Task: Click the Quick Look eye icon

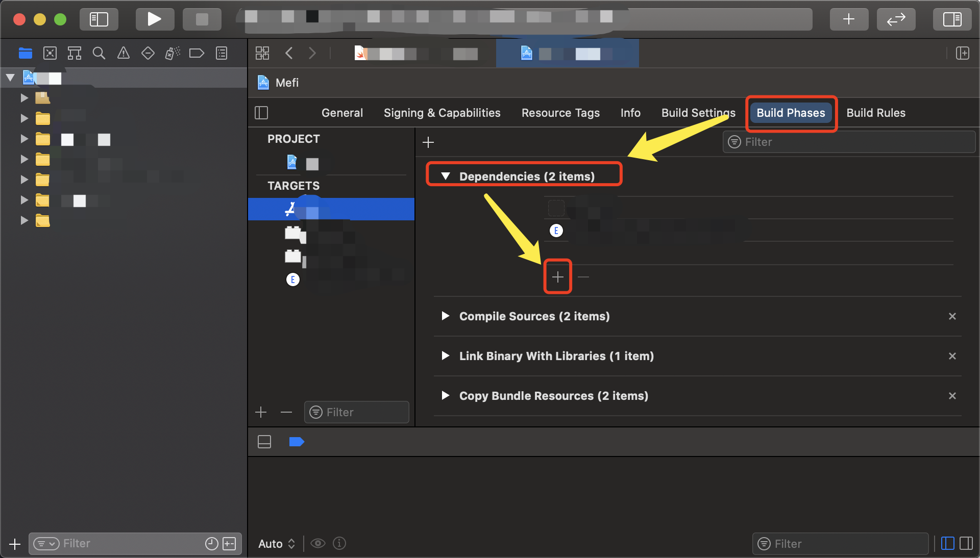Action: coord(318,544)
